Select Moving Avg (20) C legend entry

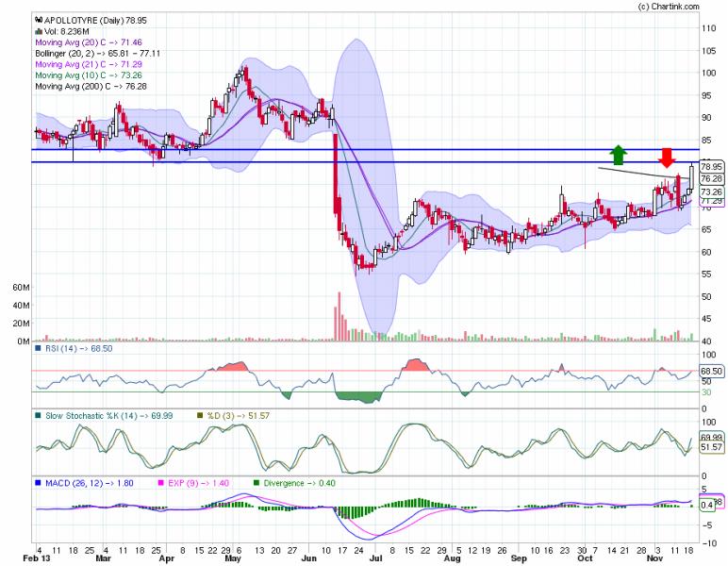(x=89, y=42)
